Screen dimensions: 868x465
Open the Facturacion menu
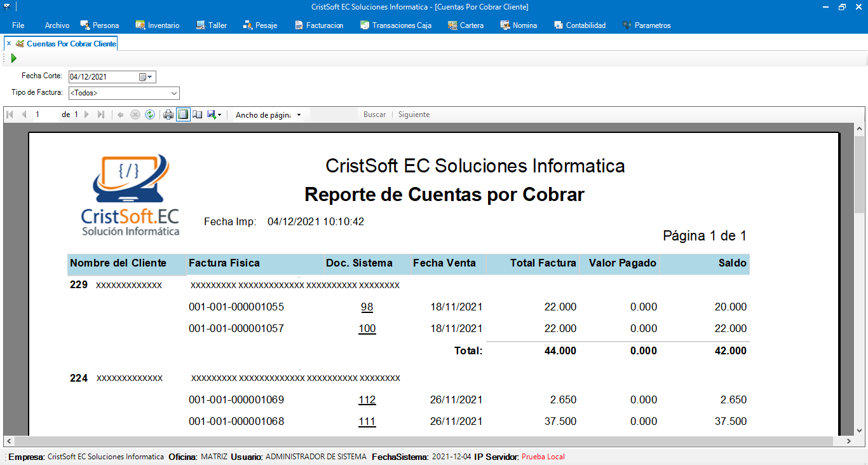pos(319,25)
